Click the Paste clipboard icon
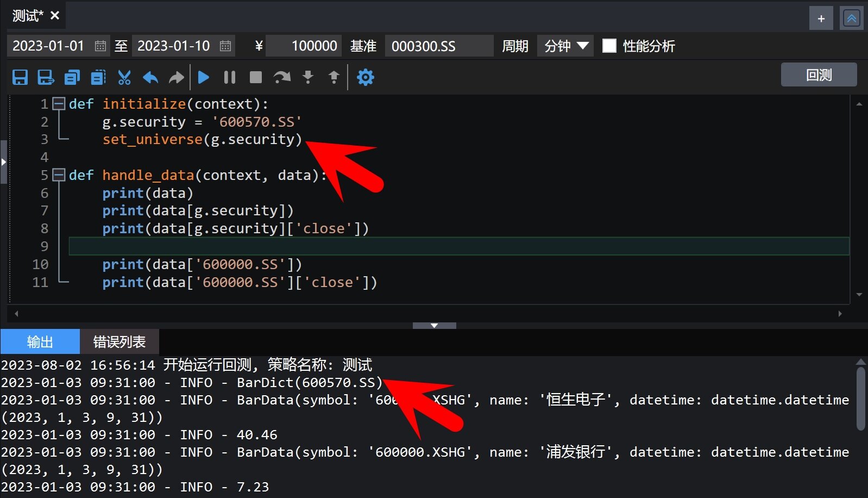The width and height of the screenshot is (868, 498). tap(98, 77)
